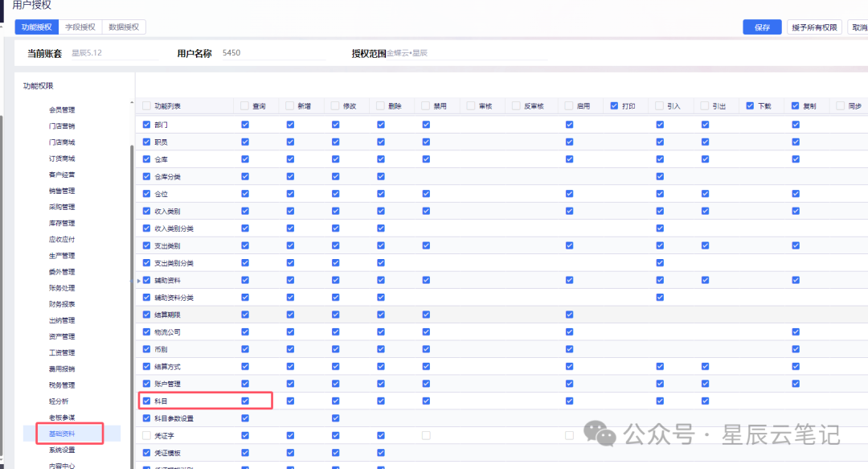This screenshot has height=469, width=868.
Task: Select 库存管理 in the permissions tree
Action: point(62,223)
